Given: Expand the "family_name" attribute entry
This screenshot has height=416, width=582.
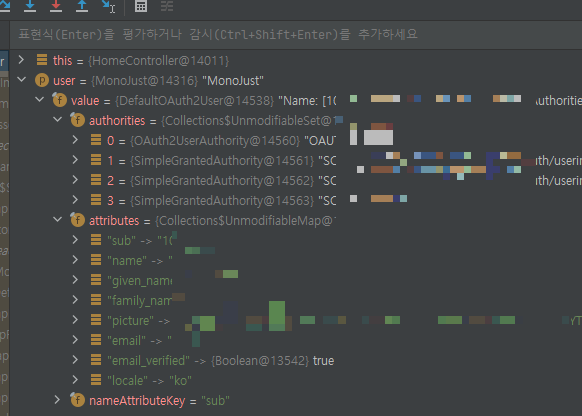Looking at the screenshot, I should point(75,300).
